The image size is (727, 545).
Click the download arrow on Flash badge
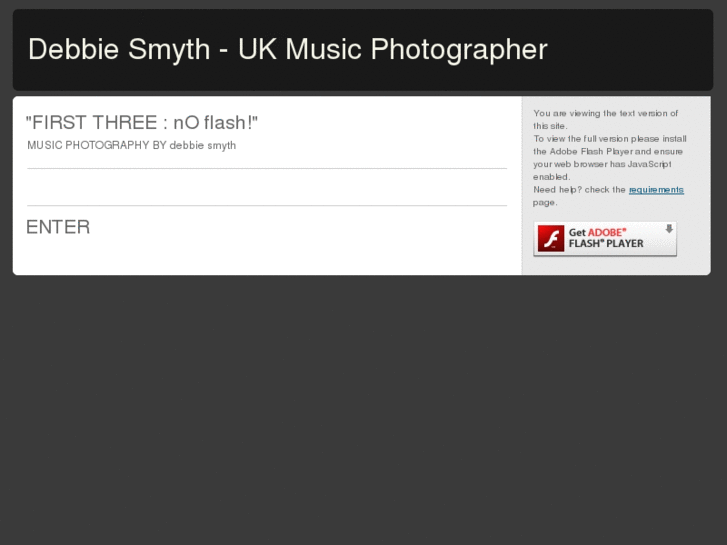(x=669, y=229)
